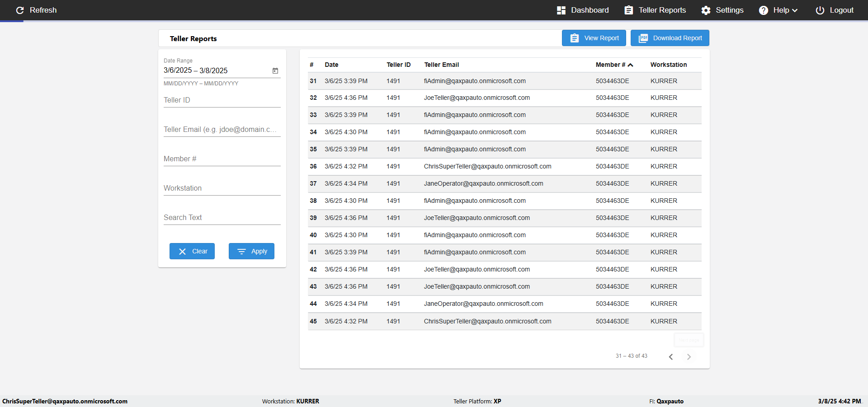
Task: Sort by the Workstation column header
Action: (x=669, y=65)
